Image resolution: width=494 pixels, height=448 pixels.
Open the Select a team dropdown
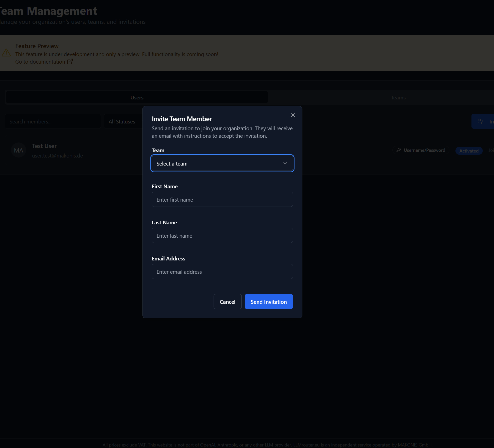tap(222, 163)
